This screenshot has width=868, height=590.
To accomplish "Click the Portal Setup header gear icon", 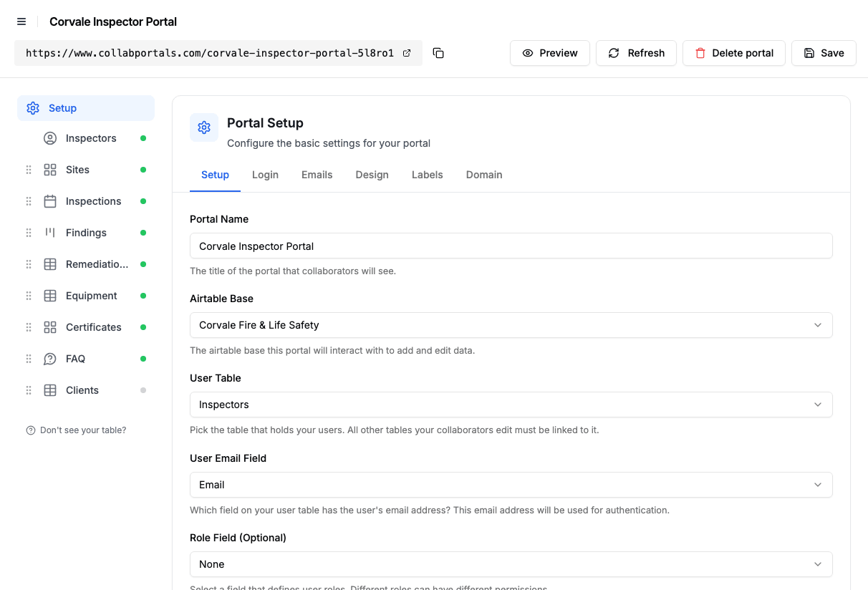I will [204, 127].
